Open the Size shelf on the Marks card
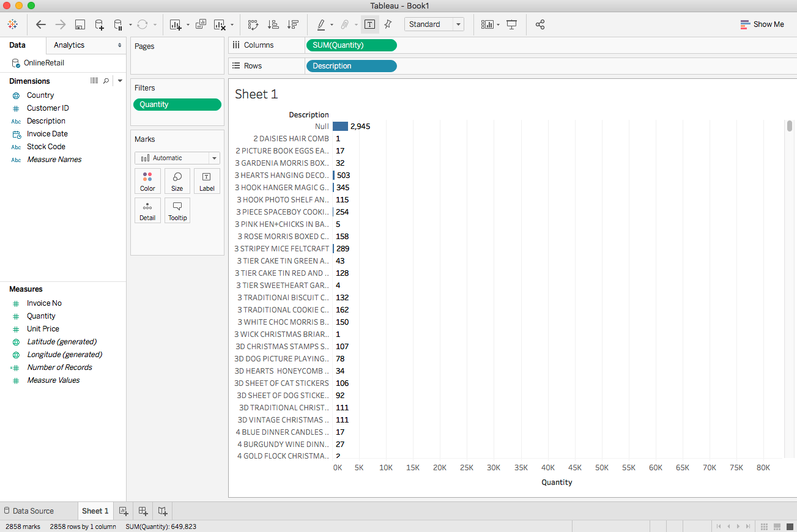Screen dimensions: 797x532 [177, 181]
